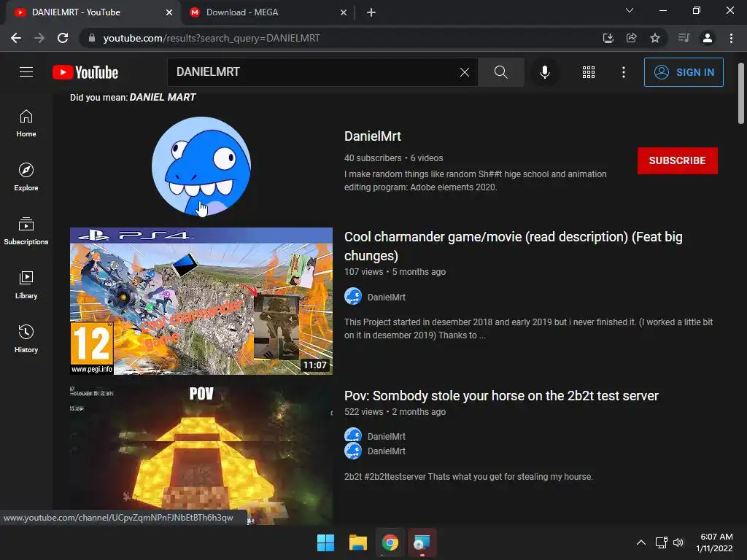This screenshot has height=560, width=747.
Task: Clear the search query with X icon
Action: tap(465, 72)
